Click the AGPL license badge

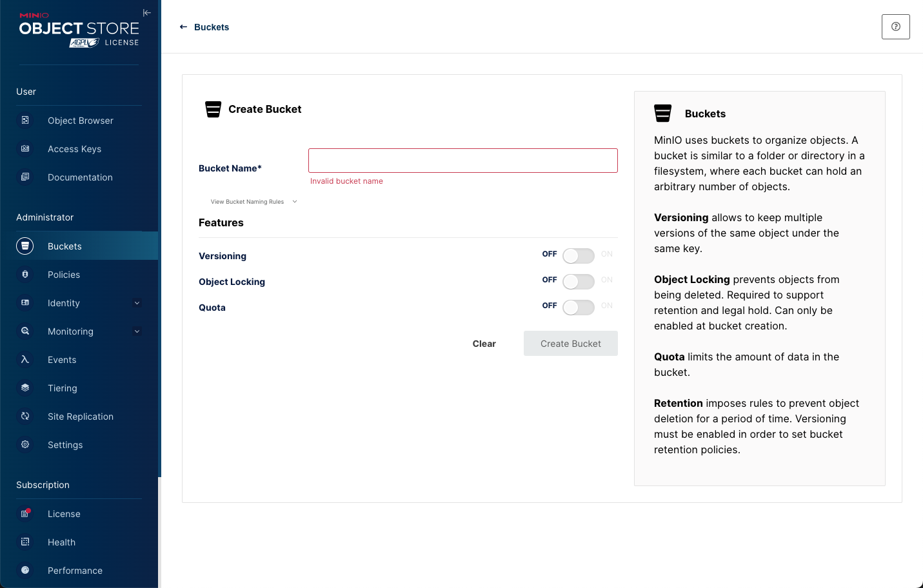pyautogui.click(x=84, y=43)
